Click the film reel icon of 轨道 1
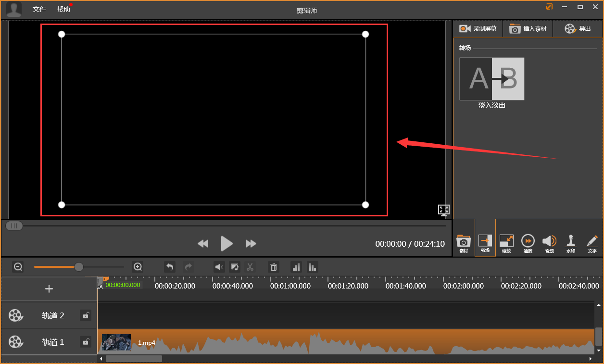 coord(15,342)
